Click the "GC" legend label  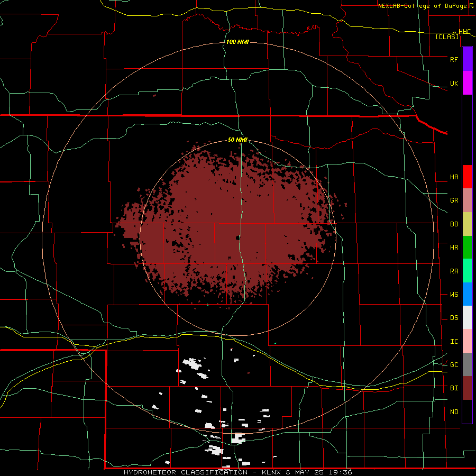click(x=454, y=365)
